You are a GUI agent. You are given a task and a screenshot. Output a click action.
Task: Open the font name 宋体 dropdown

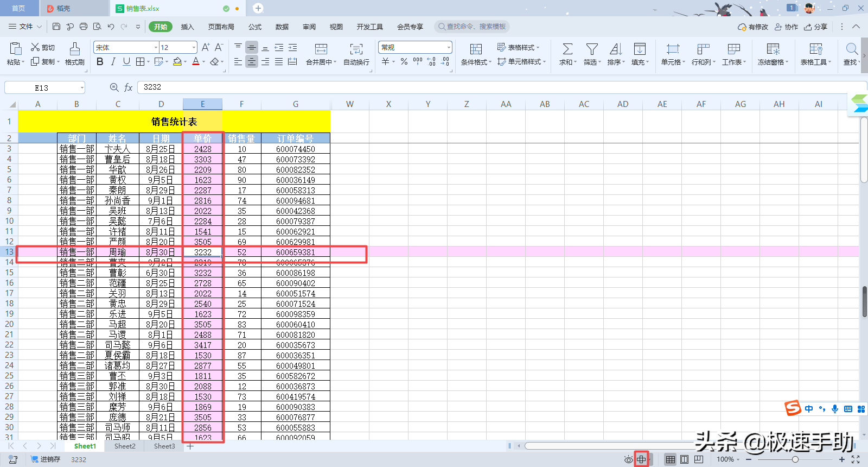156,48
